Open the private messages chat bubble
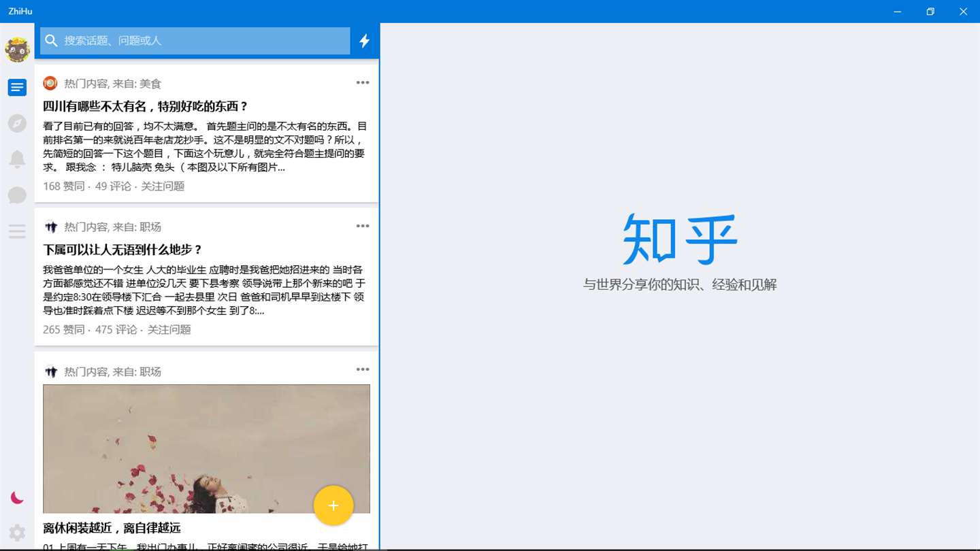980x551 pixels. tap(17, 195)
